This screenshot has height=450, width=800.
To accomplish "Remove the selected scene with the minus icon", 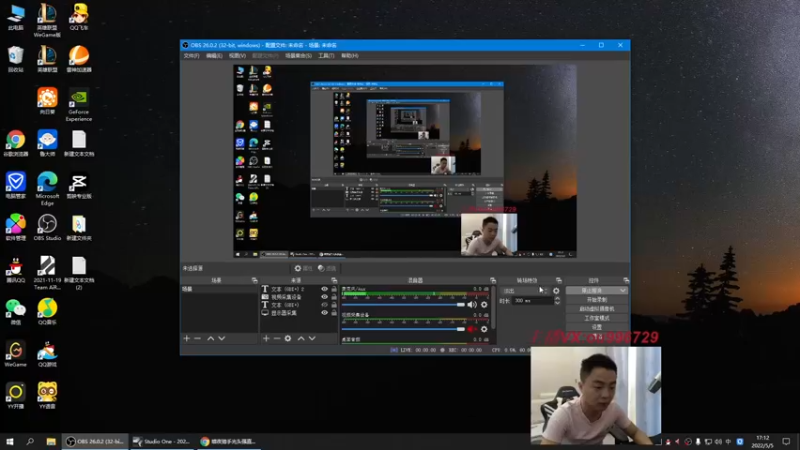I will pyautogui.click(x=197, y=338).
